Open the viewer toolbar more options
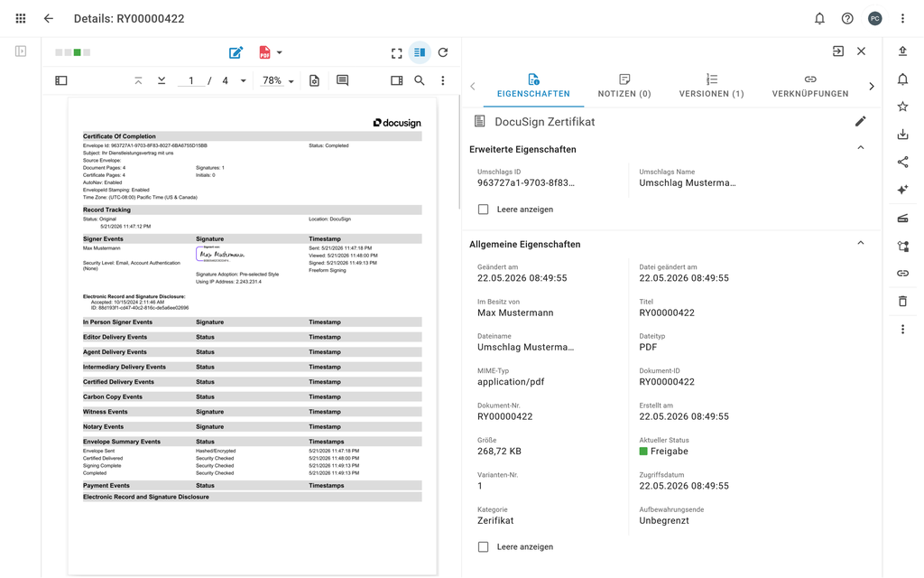 [x=443, y=80]
